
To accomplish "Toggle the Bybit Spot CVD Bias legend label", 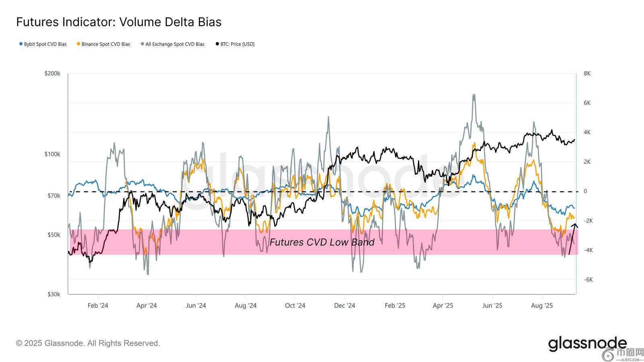I will [x=45, y=44].
